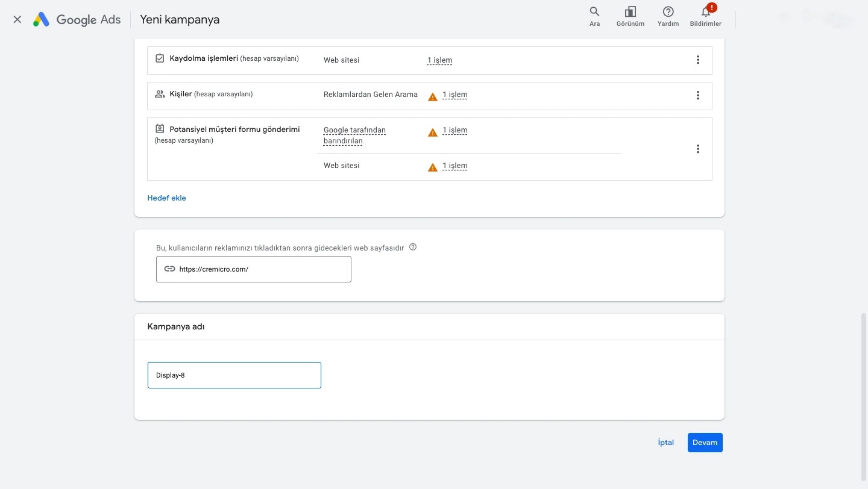Click the Google Ads logo

(x=77, y=19)
